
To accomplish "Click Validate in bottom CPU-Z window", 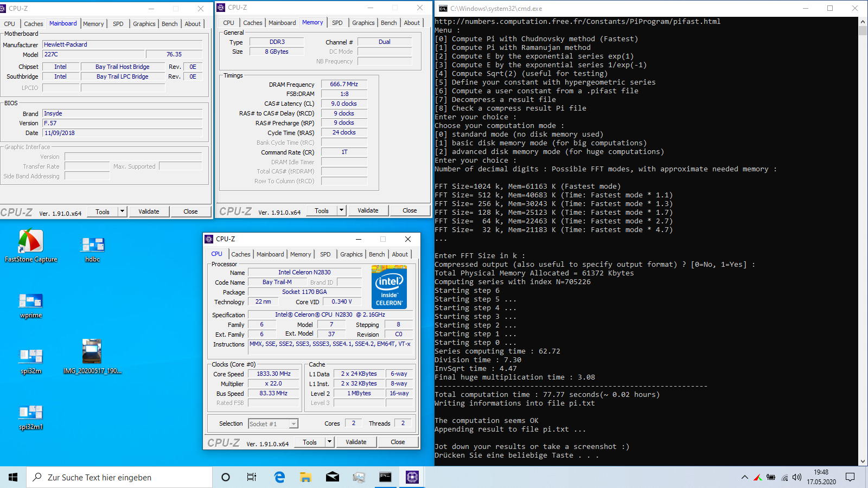I will 356,442.
